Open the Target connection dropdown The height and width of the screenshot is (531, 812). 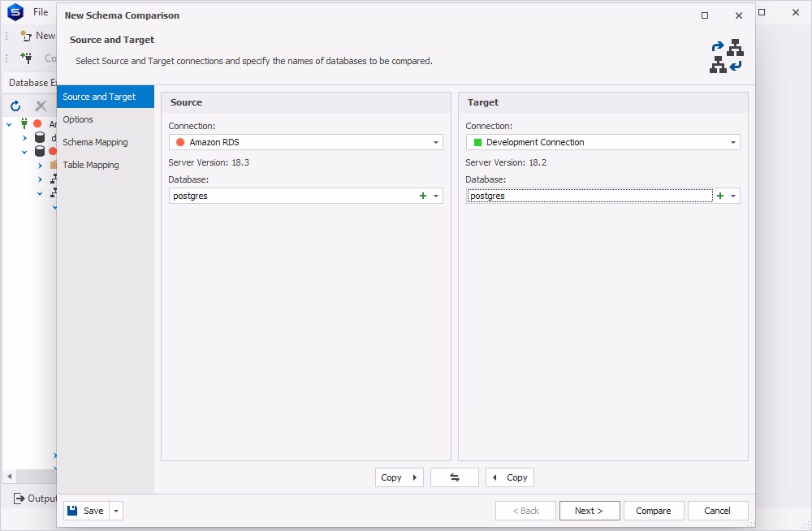tap(733, 142)
